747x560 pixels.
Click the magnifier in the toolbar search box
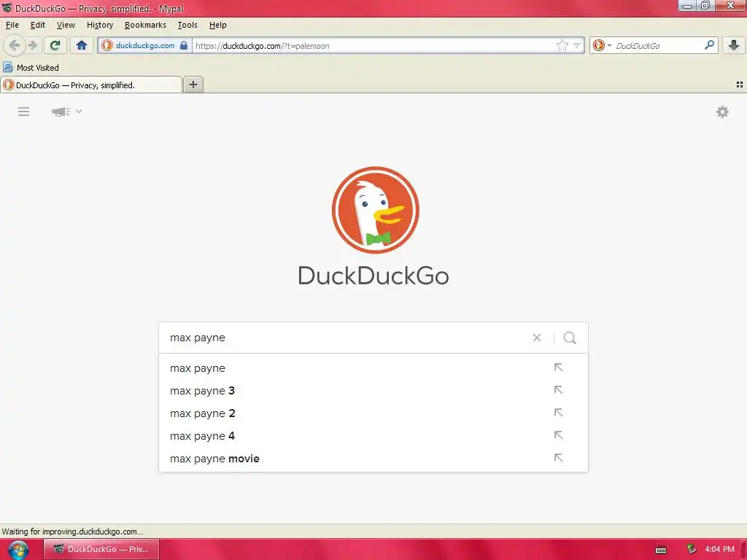click(709, 45)
